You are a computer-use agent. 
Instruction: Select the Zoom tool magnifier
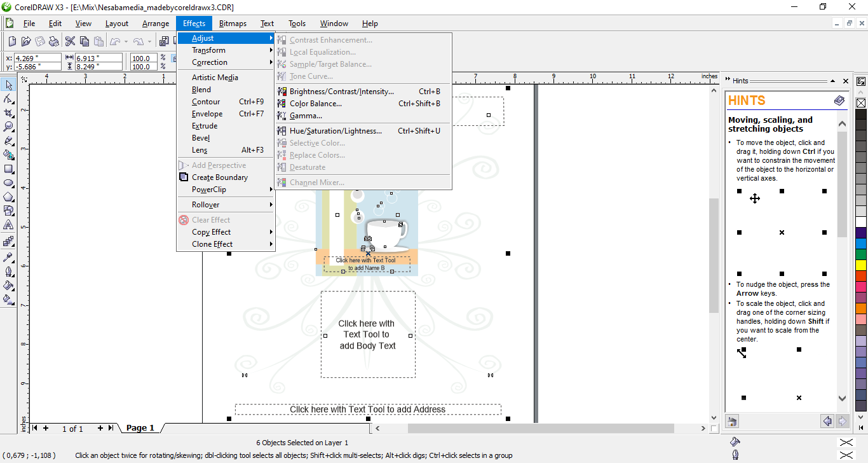click(9, 127)
